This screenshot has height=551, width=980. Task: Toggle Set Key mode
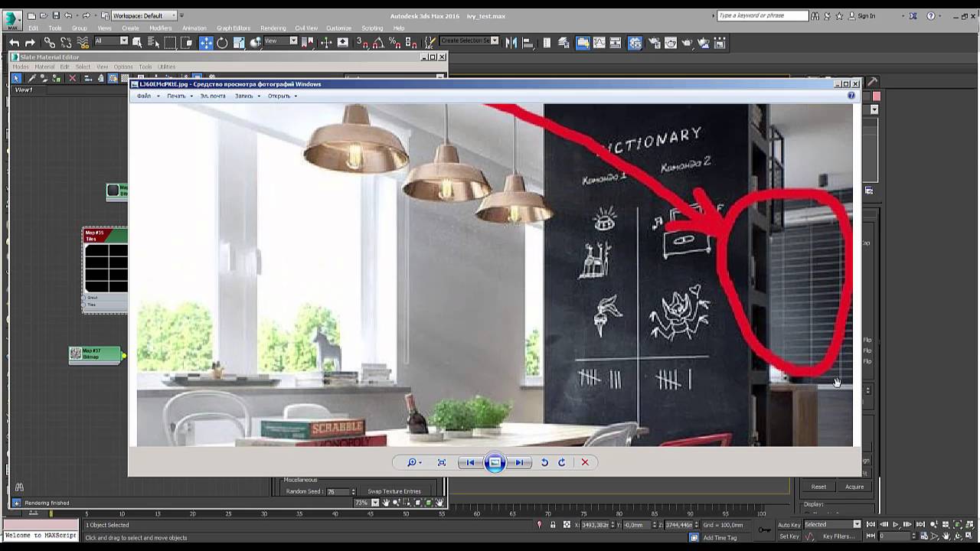point(789,536)
